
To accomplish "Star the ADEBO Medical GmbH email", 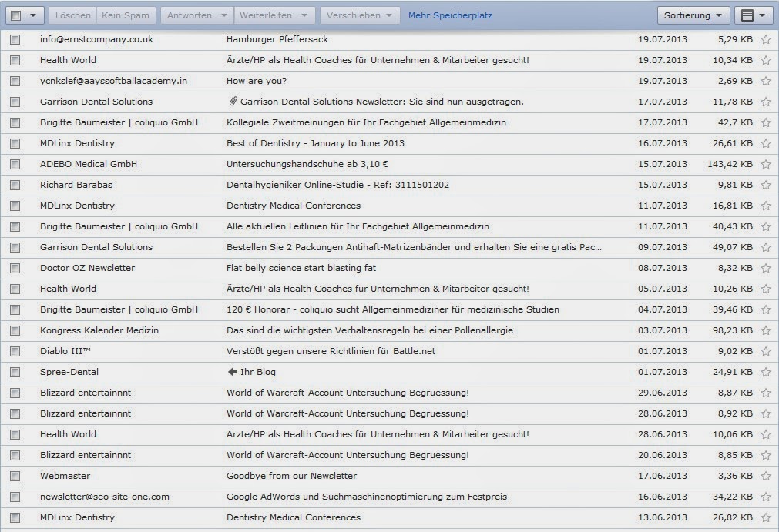I will pyautogui.click(x=766, y=164).
